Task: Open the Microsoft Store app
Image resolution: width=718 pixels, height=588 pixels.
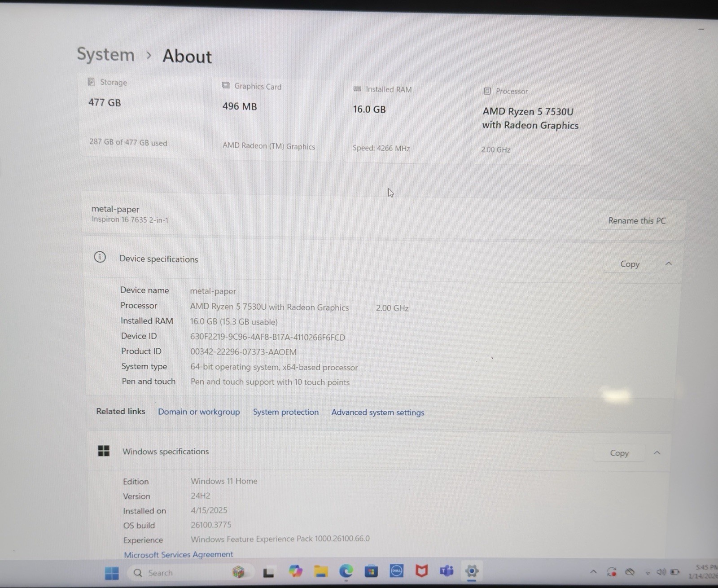Action: tap(371, 571)
